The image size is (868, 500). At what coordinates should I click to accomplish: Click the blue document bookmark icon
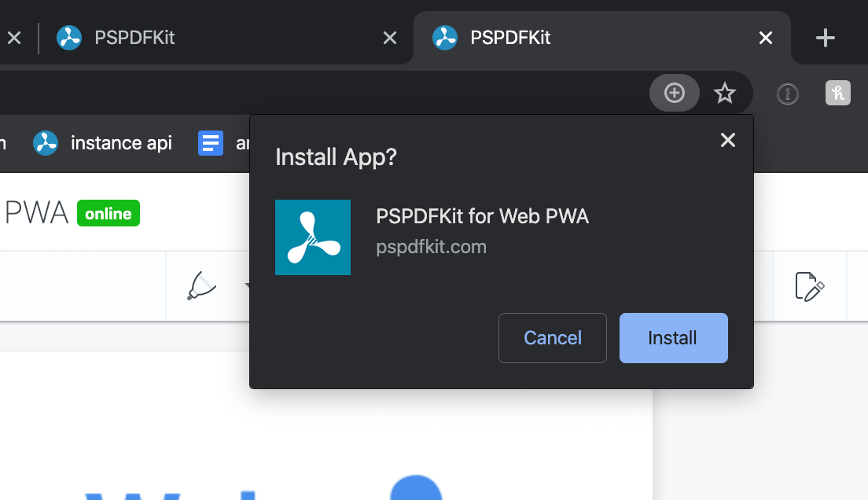[211, 142]
